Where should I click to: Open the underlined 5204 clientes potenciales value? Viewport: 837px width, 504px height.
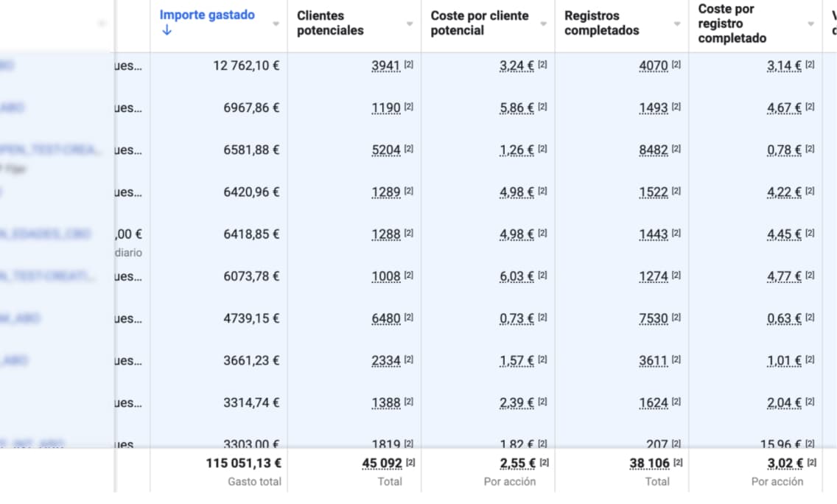(386, 150)
